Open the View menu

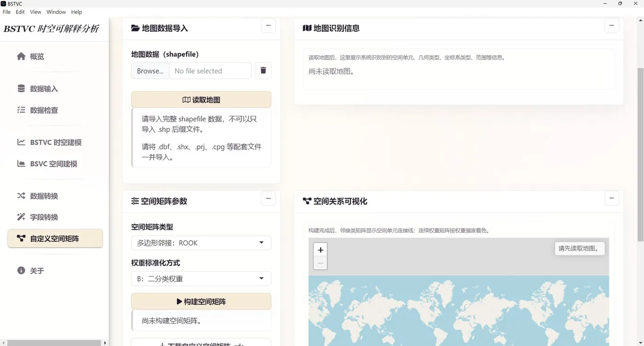[x=35, y=12]
